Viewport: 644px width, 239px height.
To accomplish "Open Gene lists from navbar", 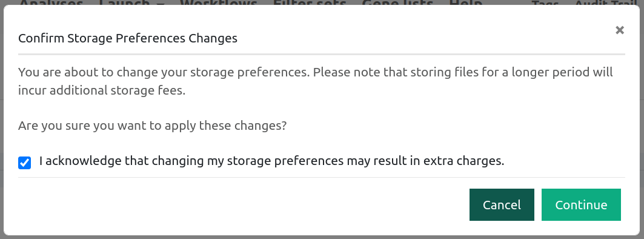I will [397, 2].
